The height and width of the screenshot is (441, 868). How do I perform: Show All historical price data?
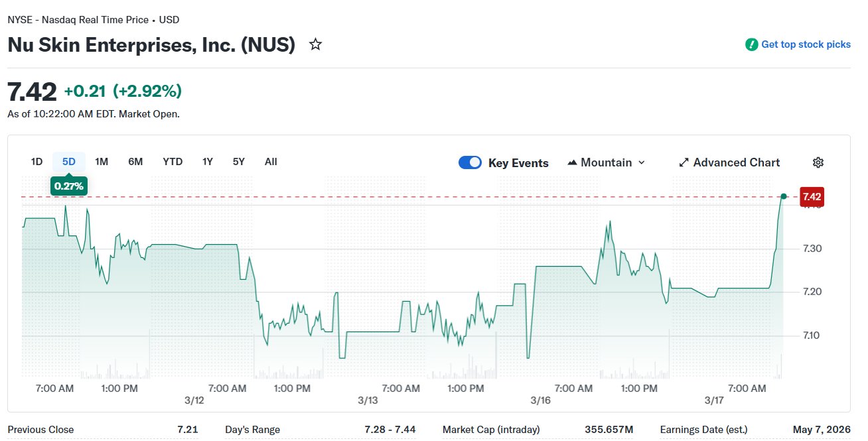[x=271, y=162]
